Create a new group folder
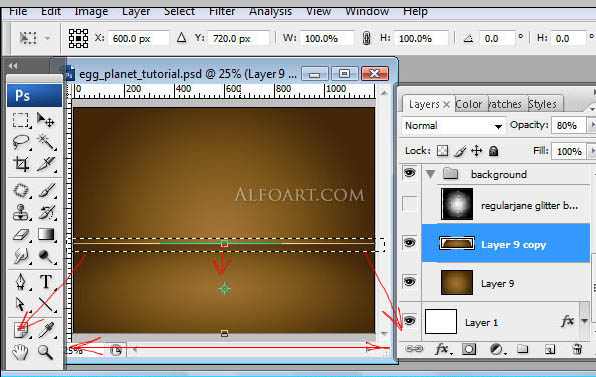 click(523, 349)
